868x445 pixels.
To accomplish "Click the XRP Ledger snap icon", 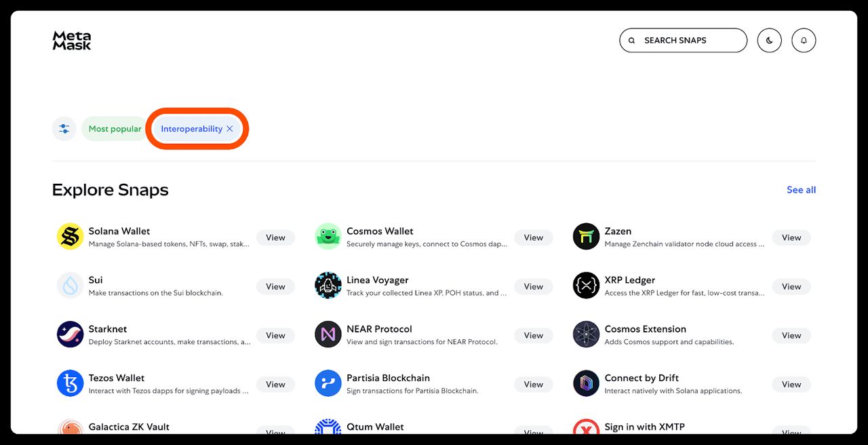I will point(585,286).
